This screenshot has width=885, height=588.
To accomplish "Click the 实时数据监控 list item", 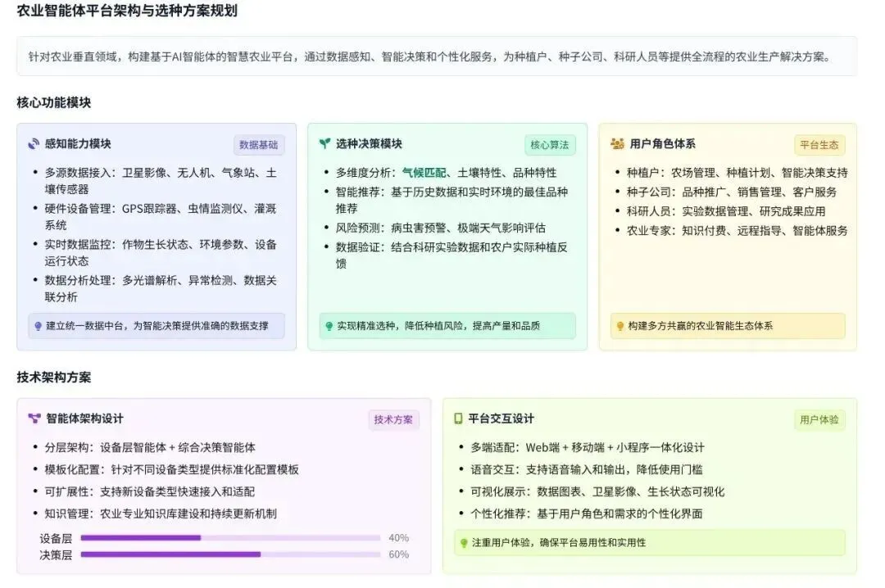I will click(161, 253).
